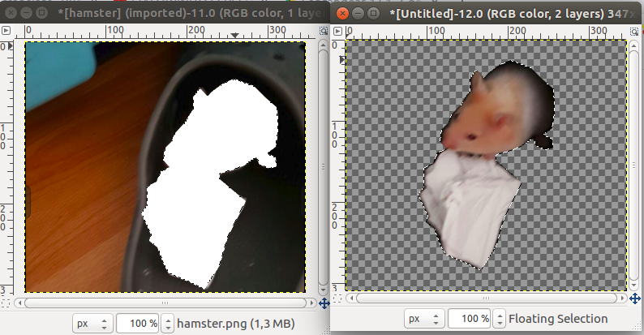Toggle Quick Mask in hamster window

[6, 303]
